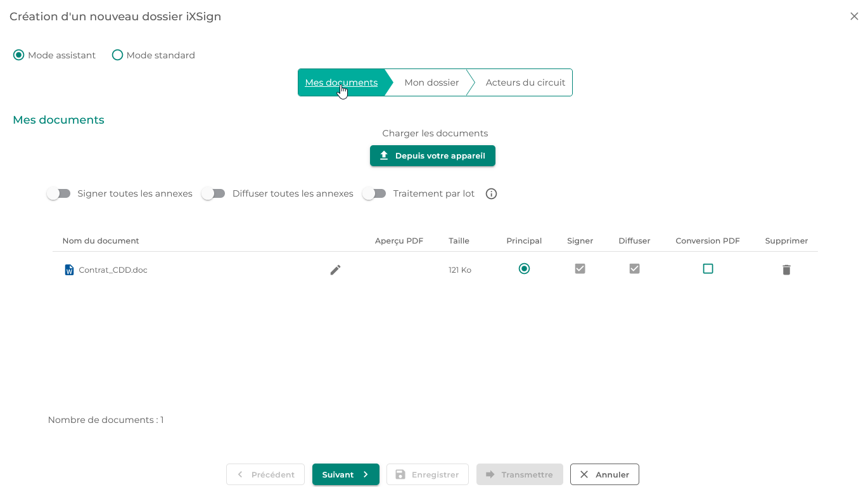Click the Charger les documents label

coord(435,133)
